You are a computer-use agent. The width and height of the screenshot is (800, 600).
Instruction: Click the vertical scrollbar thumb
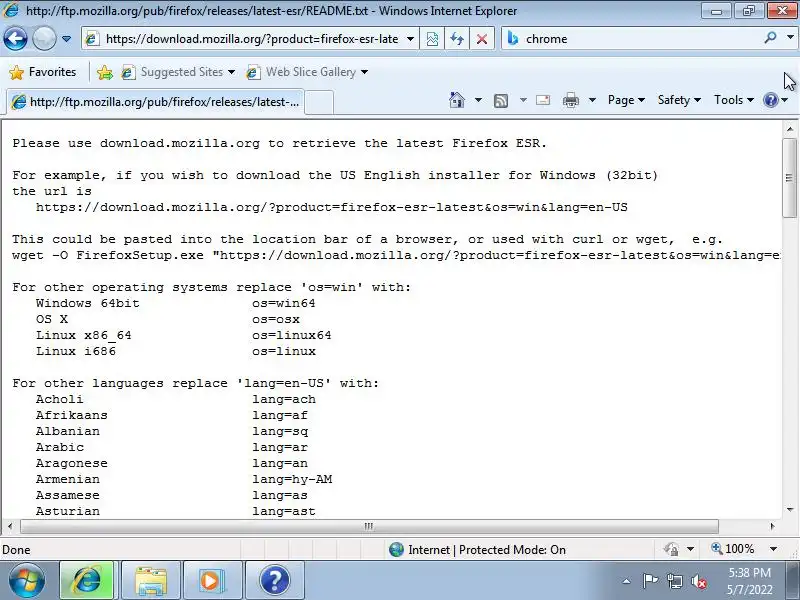[790, 178]
